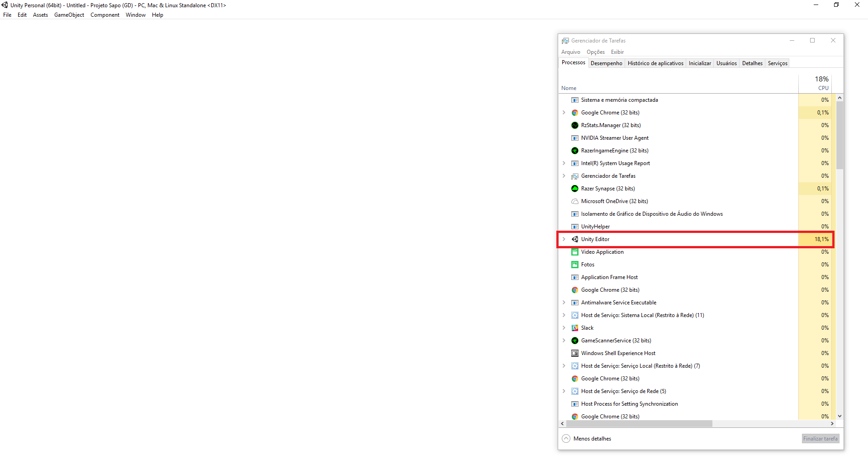Click the RazerIngameEngine process icon

pos(575,151)
